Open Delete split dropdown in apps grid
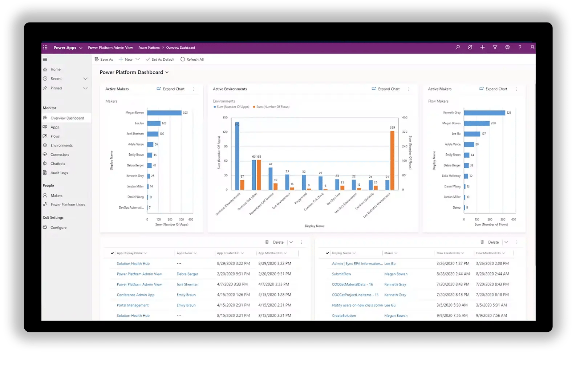Viewport: 588px width, 372px height. pyautogui.click(x=291, y=242)
